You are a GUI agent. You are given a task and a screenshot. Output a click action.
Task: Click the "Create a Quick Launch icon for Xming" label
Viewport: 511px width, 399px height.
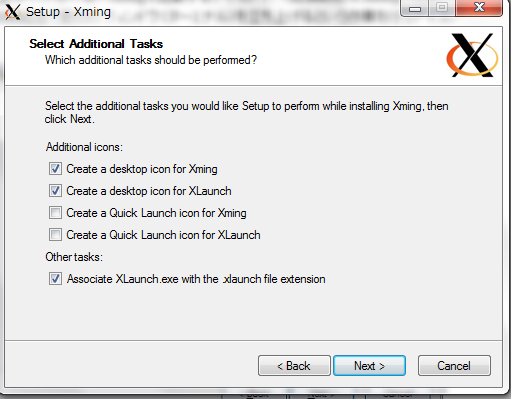tap(156, 213)
